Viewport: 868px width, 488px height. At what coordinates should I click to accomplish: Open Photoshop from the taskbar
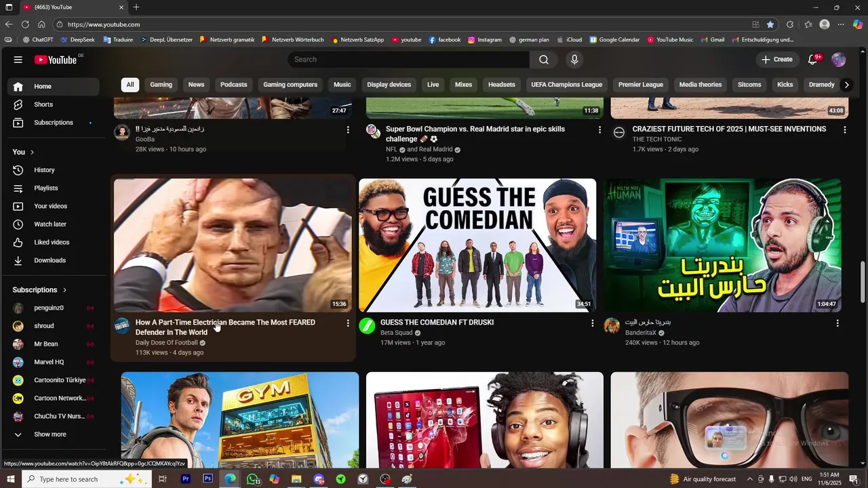tap(208, 479)
